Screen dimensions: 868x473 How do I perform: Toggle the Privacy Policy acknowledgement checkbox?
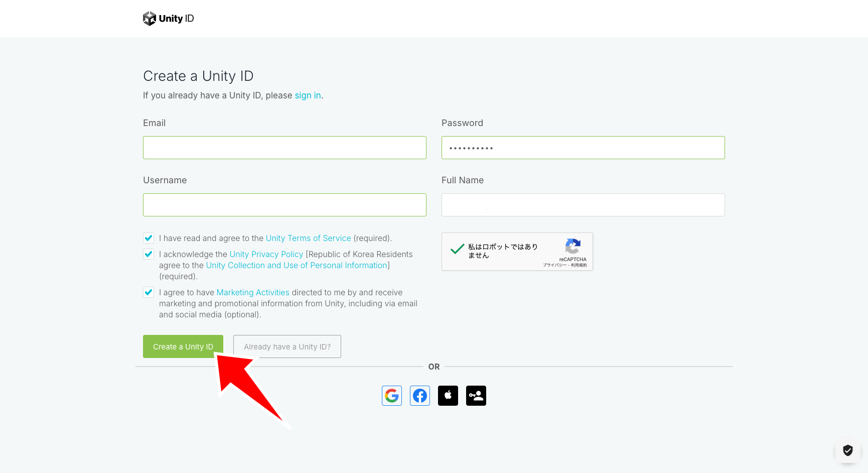coord(149,254)
